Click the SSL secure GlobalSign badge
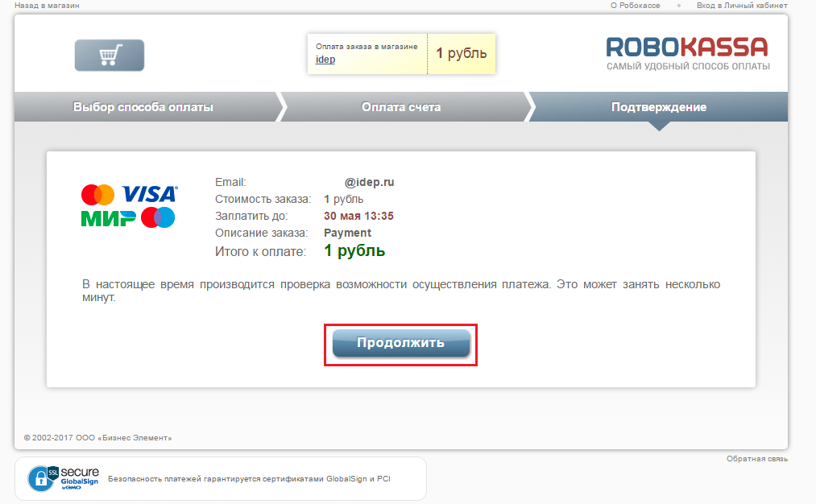The width and height of the screenshot is (816, 504). [x=64, y=478]
